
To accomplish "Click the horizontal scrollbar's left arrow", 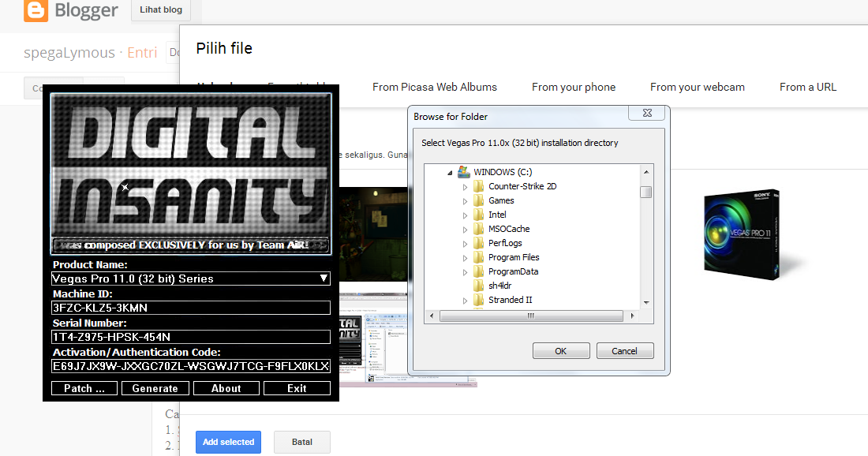I will [432, 316].
